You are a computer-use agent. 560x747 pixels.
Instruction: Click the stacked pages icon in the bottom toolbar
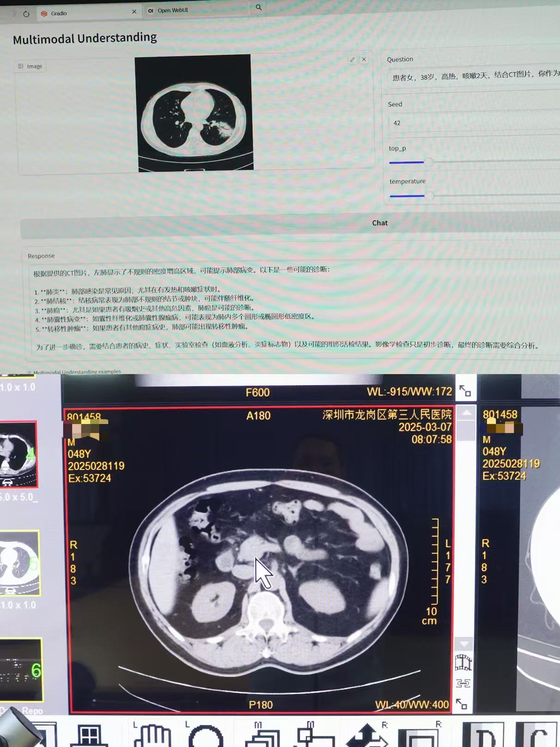[x=262, y=736]
